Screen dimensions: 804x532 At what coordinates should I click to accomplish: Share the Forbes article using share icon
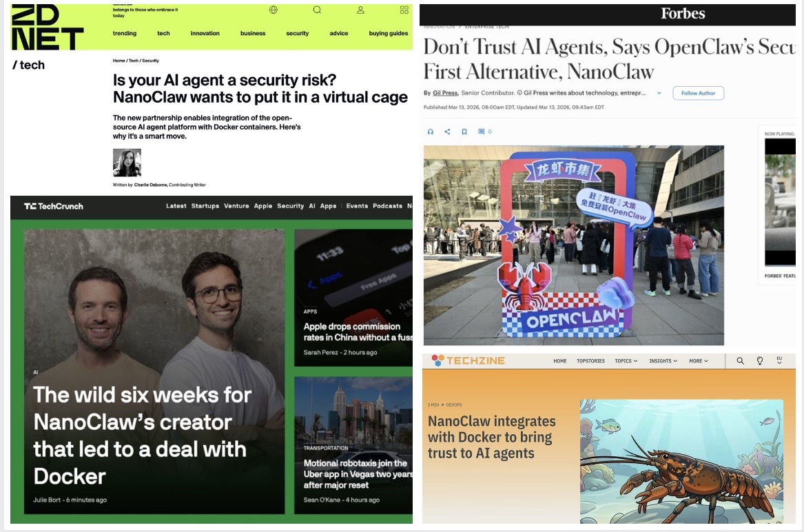coord(447,132)
